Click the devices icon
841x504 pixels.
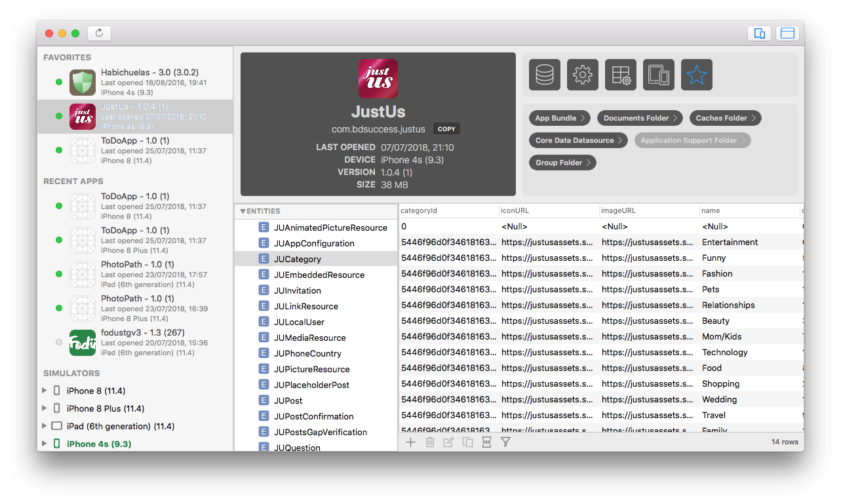659,75
